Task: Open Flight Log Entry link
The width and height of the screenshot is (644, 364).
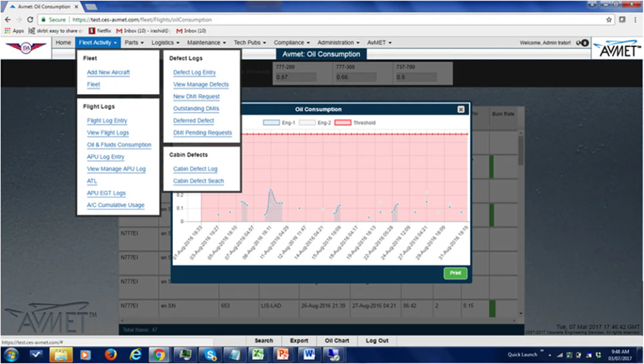Action: click(x=107, y=120)
